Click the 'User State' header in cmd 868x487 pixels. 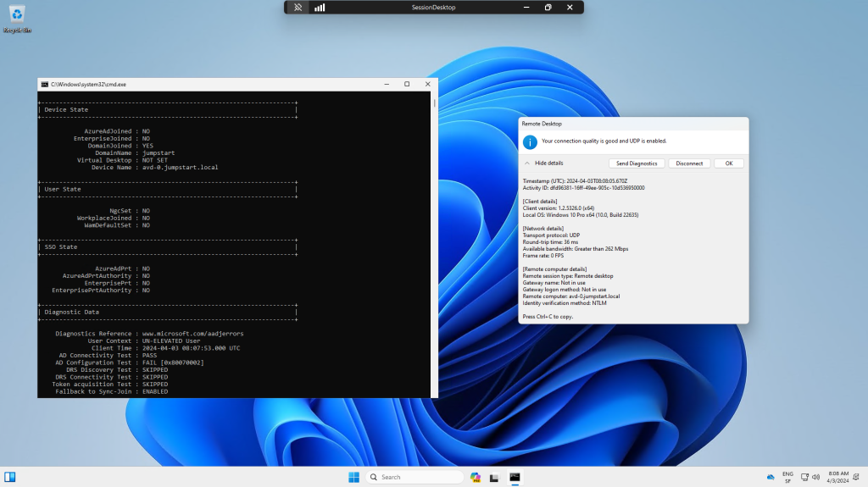(63, 189)
